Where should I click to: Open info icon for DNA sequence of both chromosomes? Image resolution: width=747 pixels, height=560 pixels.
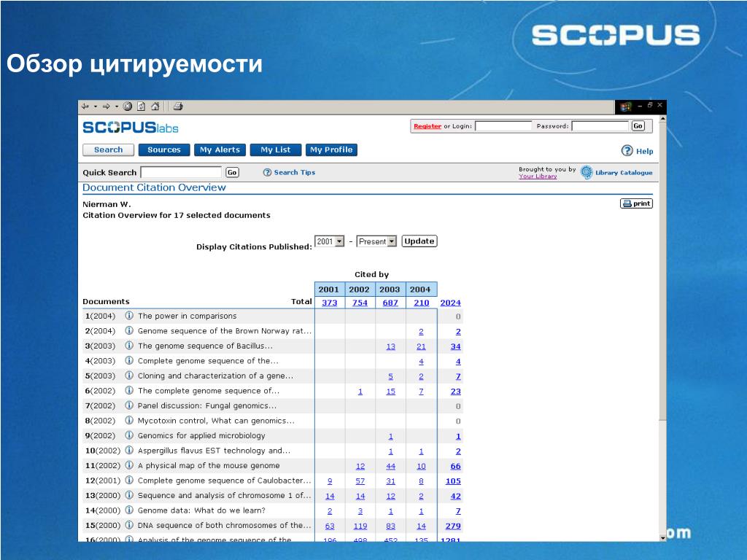coord(129,525)
